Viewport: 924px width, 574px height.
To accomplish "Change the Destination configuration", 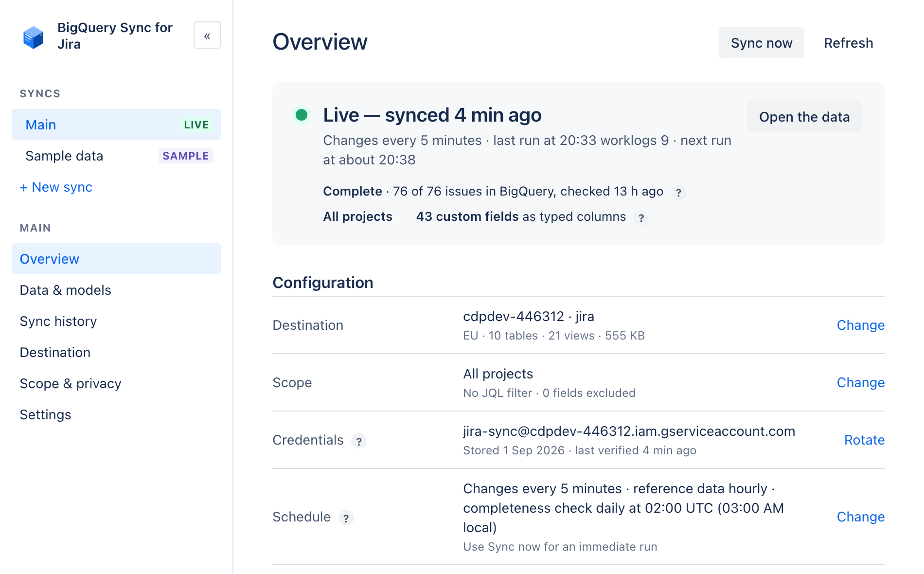I will pos(861,325).
